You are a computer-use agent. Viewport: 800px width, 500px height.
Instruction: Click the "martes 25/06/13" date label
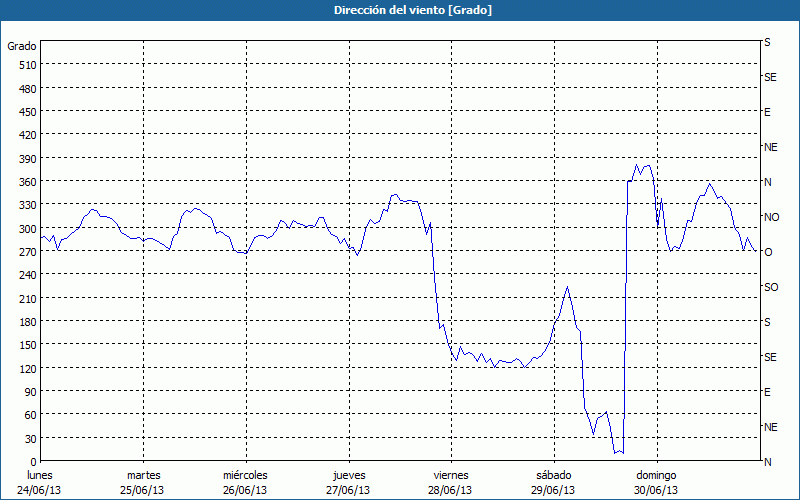coord(144,482)
